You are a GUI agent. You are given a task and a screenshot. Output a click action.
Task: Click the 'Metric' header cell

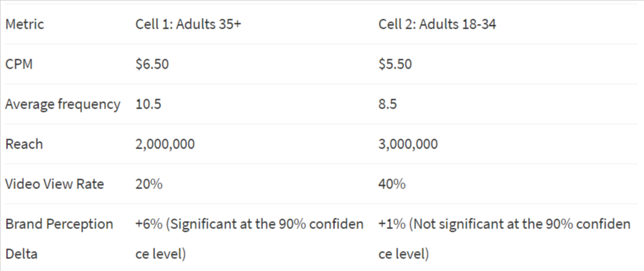(x=24, y=25)
